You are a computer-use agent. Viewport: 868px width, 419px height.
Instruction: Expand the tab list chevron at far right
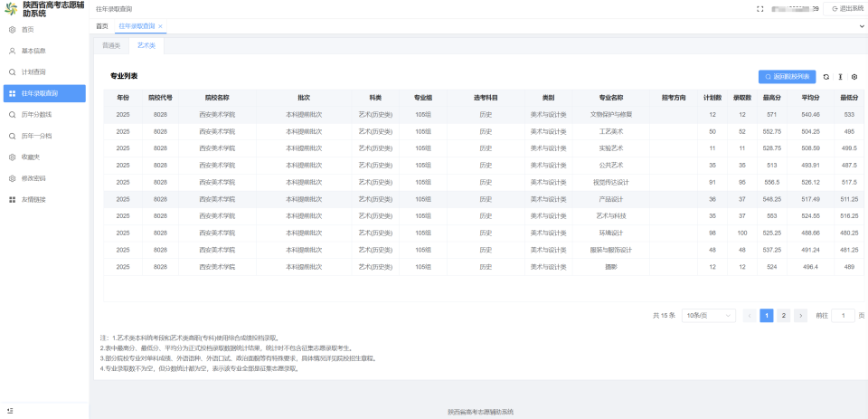tap(862, 26)
